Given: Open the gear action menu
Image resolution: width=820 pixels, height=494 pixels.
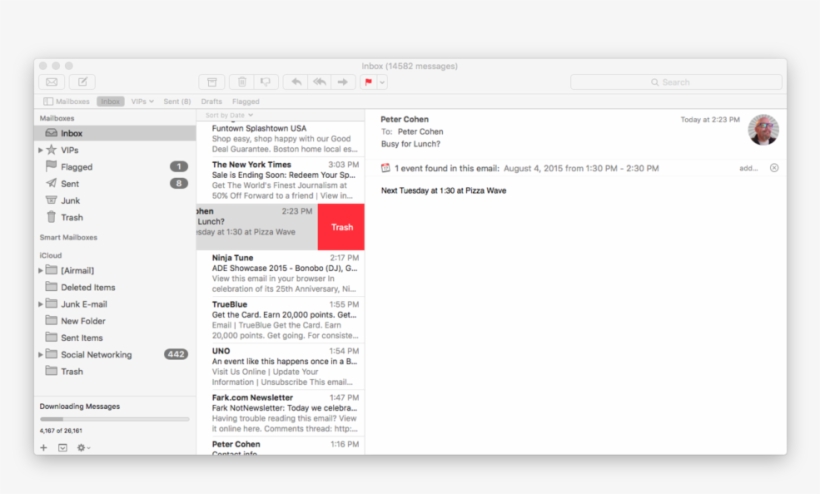Looking at the screenshot, I should 83,447.
